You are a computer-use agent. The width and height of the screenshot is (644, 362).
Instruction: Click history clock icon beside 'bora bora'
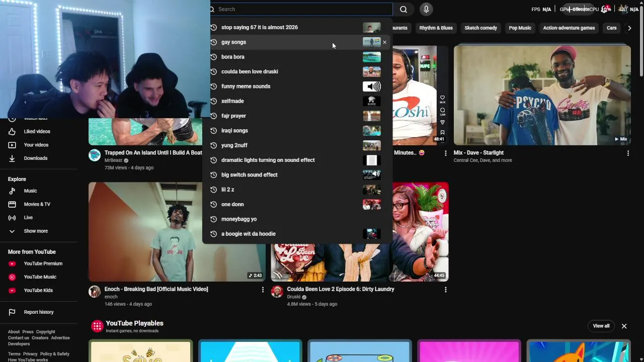[213, 57]
